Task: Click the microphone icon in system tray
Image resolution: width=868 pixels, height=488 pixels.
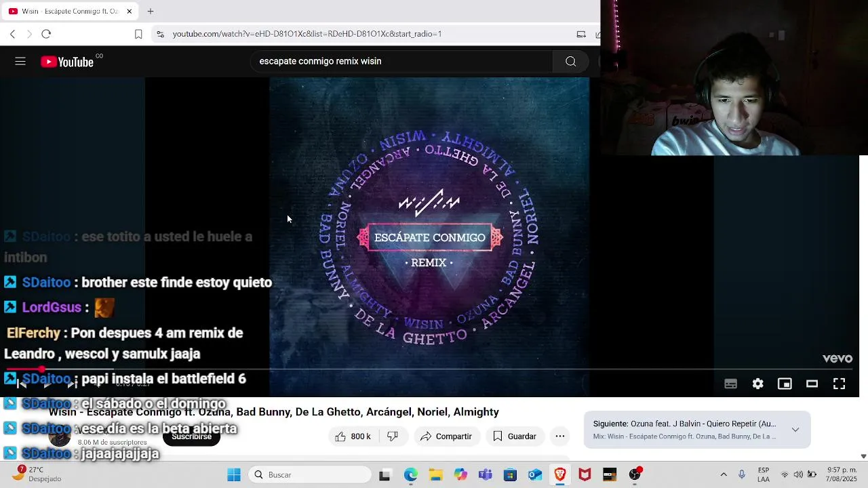Action: [x=742, y=475]
